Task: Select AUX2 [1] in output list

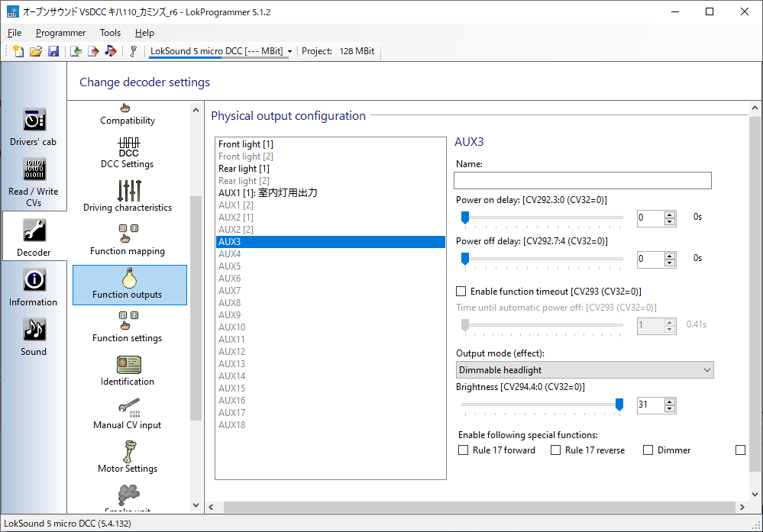Action: tap(331, 218)
